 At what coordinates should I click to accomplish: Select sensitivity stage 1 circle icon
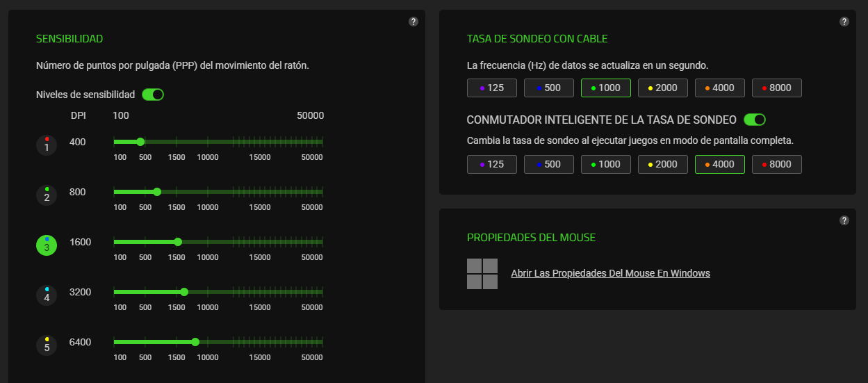point(47,145)
